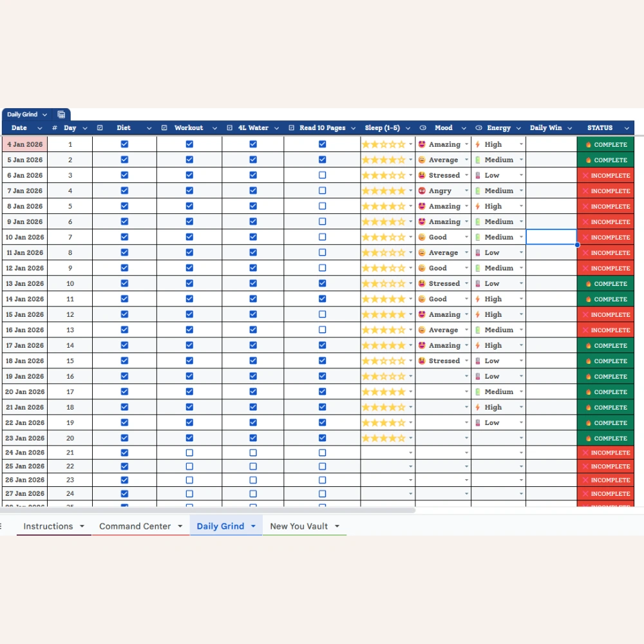Click the horizontal scrollbar below the table
The height and width of the screenshot is (644, 644).
tap(206, 510)
